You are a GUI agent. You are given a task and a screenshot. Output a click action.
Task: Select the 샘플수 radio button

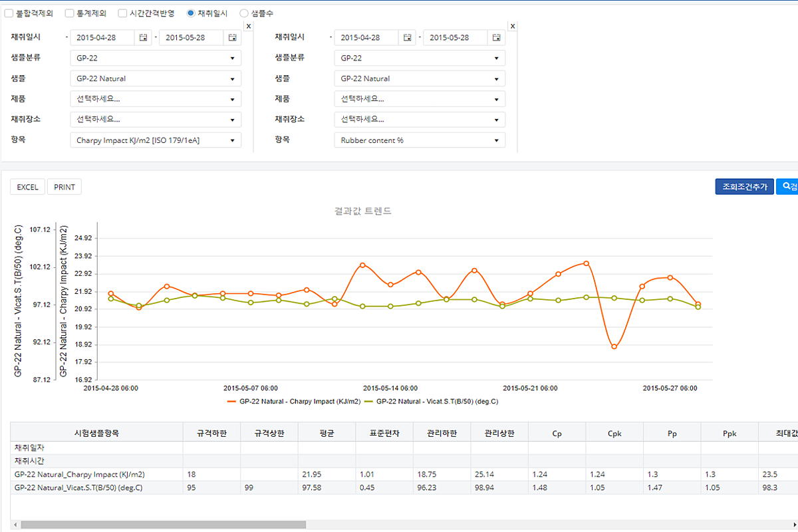tap(243, 13)
